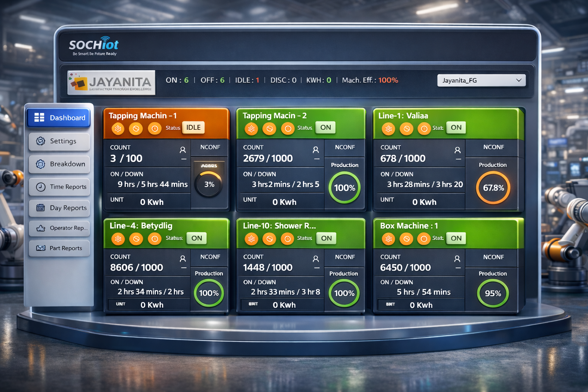This screenshot has width=588, height=392.
Task: Select the power status icon on Line-1: Valiaa
Action: click(x=424, y=129)
